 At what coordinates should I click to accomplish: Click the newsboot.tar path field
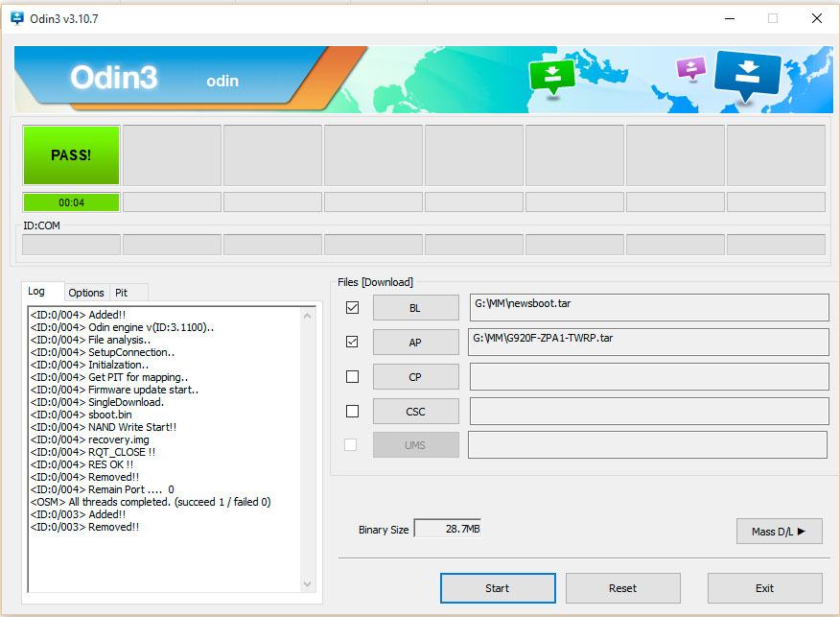[x=649, y=308]
